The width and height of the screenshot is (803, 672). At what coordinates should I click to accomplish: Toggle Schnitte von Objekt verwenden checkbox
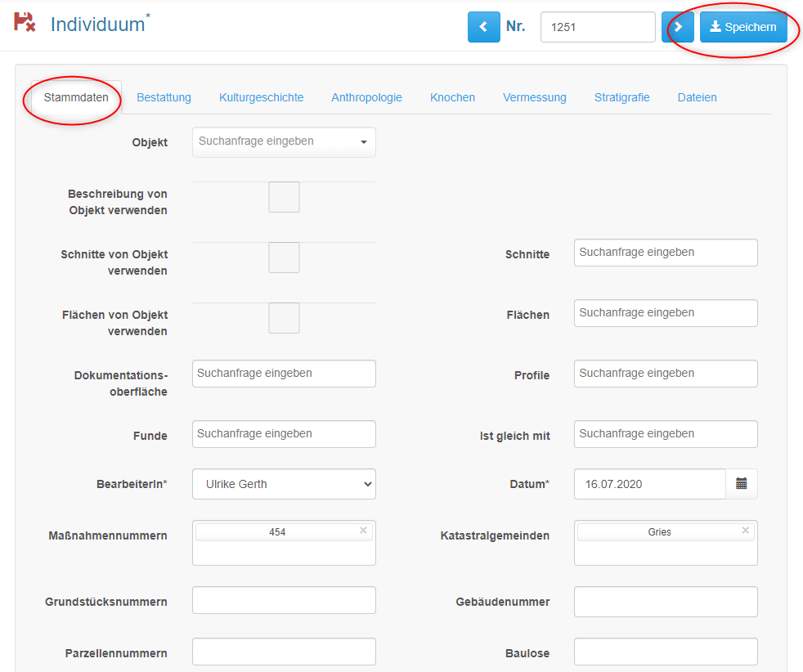285,258
